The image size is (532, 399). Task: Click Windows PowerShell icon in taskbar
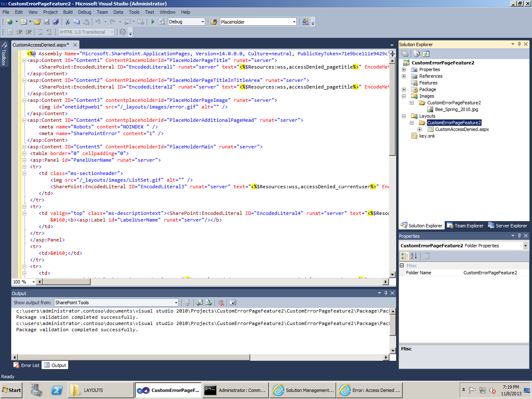click(x=57, y=390)
